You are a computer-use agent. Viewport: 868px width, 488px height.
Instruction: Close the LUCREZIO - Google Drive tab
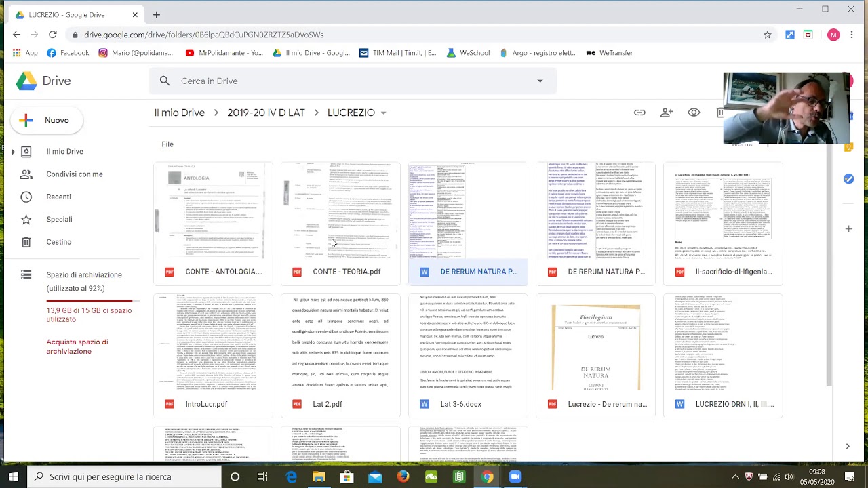(135, 14)
